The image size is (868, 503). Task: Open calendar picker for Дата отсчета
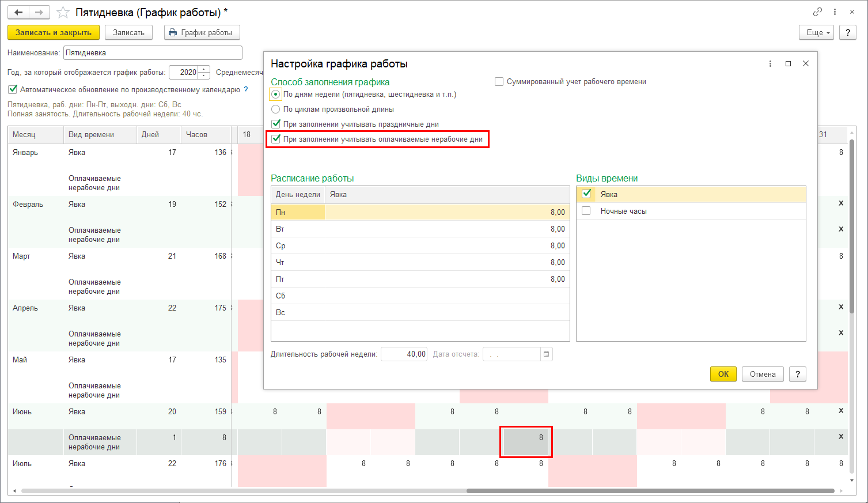(x=547, y=354)
